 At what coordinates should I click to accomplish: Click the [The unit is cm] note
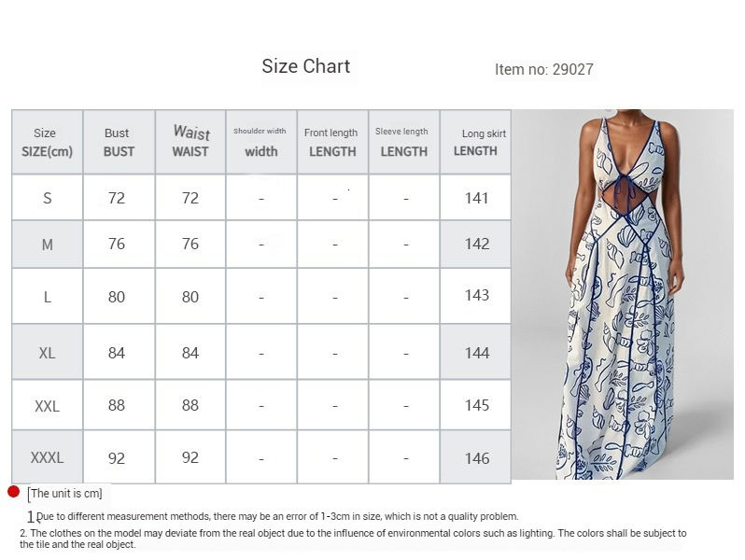(x=65, y=494)
